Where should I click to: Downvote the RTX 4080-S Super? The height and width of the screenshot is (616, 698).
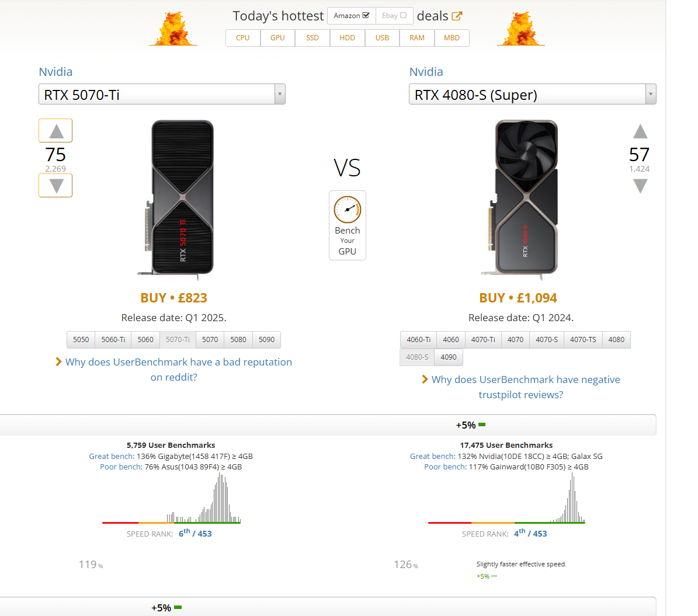640,186
